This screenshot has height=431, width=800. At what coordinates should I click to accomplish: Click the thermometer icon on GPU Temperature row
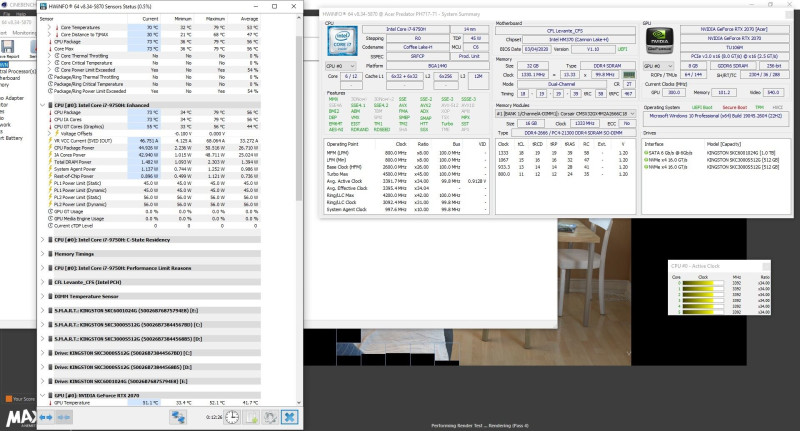coord(50,403)
